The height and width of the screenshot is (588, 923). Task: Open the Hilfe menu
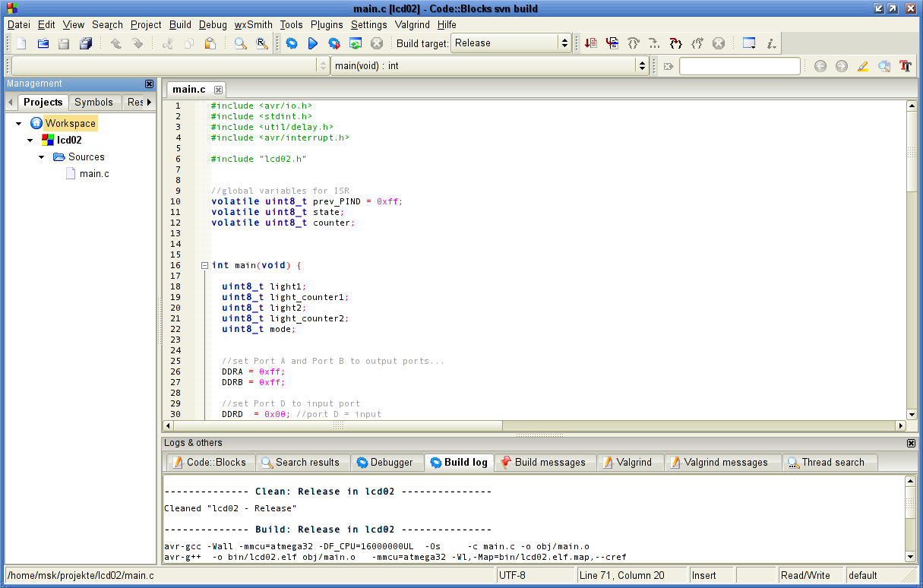pyautogui.click(x=447, y=24)
